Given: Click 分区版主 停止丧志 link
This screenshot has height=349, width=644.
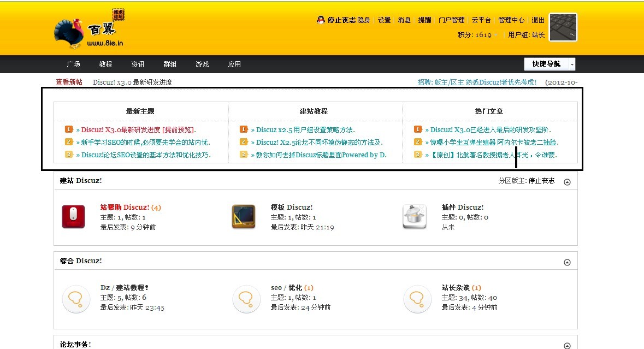Looking at the screenshot, I should click(541, 181).
